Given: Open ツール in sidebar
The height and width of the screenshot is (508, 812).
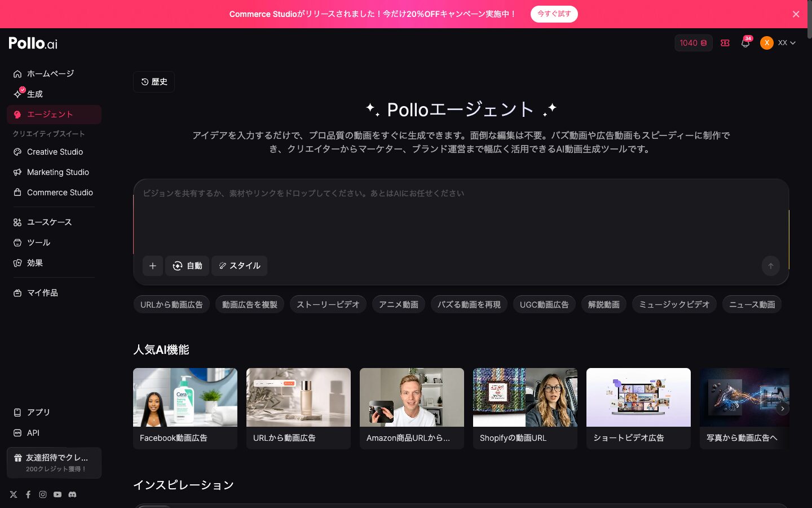Looking at the screenshot, I should pyautogui.click(x=54, y=243).
